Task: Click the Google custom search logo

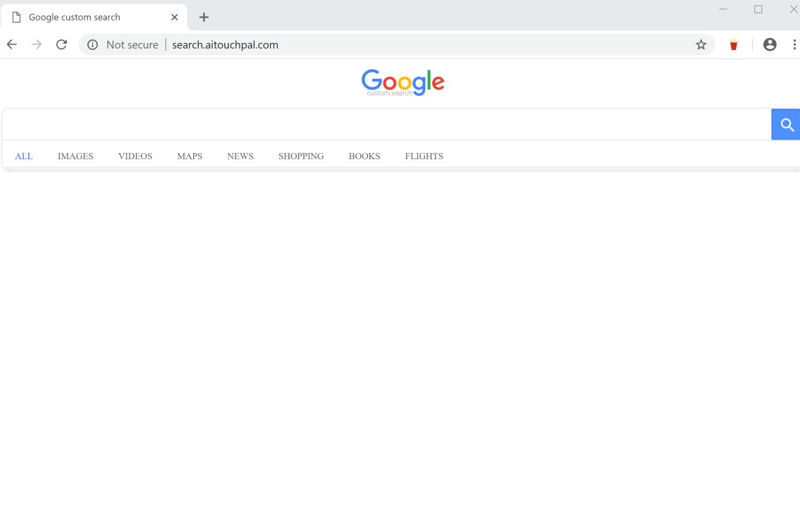Action: point(403,82)
